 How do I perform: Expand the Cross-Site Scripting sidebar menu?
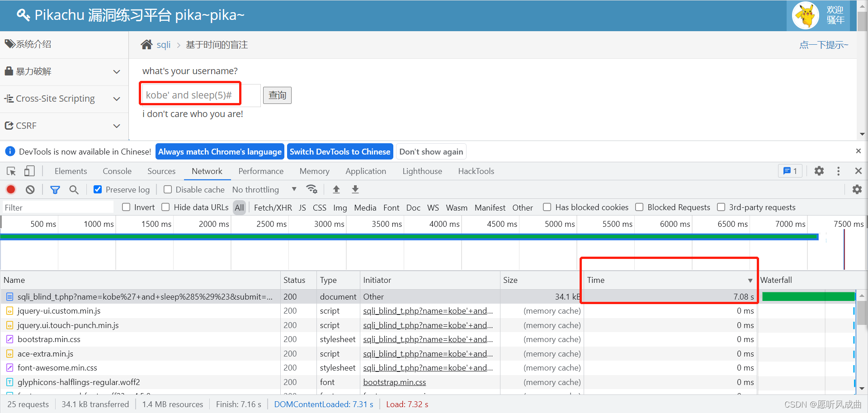(117, 99)
